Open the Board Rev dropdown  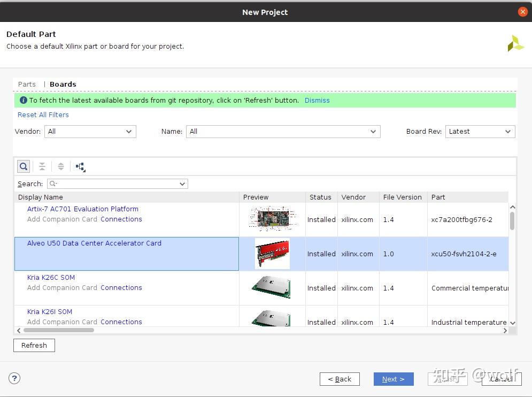pyautogui.click(x=480, y=132)
